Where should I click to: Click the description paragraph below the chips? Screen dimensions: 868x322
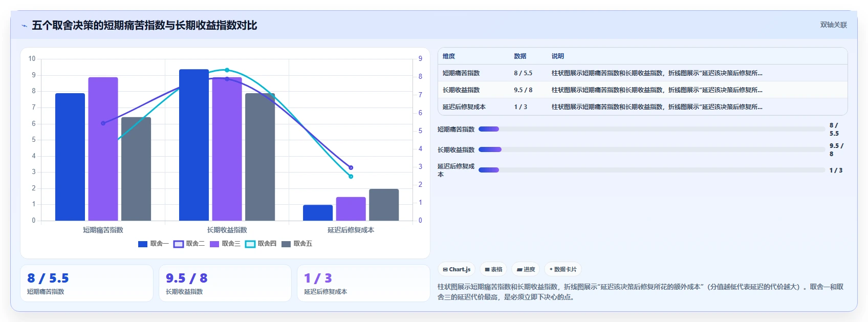click(x=640, y=292)
